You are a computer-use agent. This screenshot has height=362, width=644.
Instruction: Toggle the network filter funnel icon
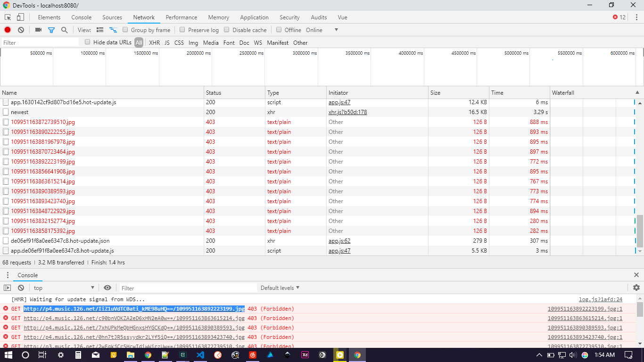coord(51,30)
